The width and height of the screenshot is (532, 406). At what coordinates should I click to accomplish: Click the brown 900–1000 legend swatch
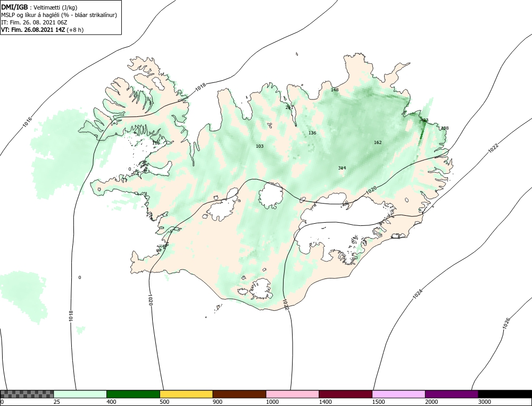239,394
